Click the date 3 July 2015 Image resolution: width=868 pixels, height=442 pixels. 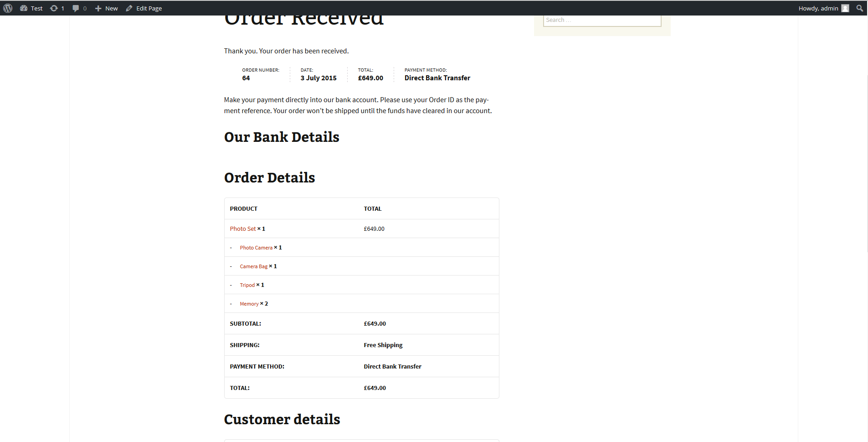point(318,78)
